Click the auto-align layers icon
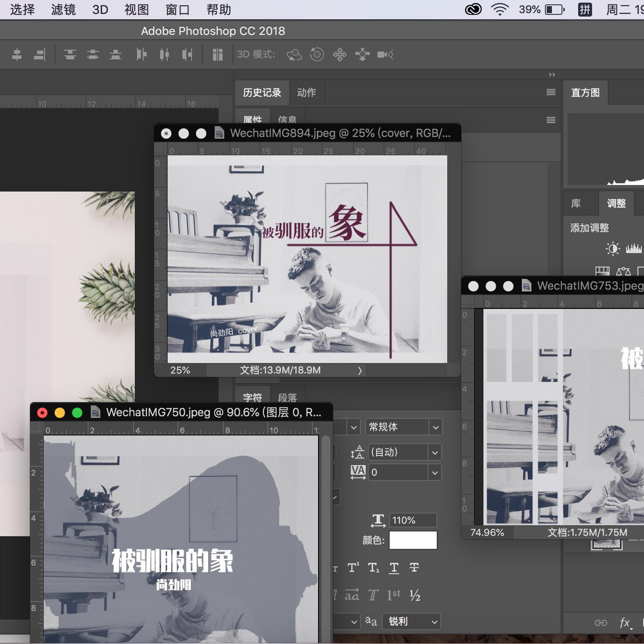The image size is (644, 644). click(x=217, y=55)
